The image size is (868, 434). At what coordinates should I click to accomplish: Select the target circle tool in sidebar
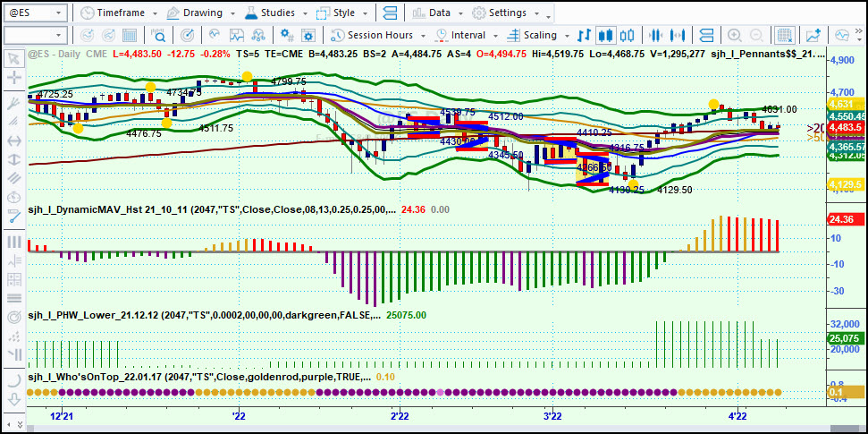pyautogui.click(x=14, y=319)
